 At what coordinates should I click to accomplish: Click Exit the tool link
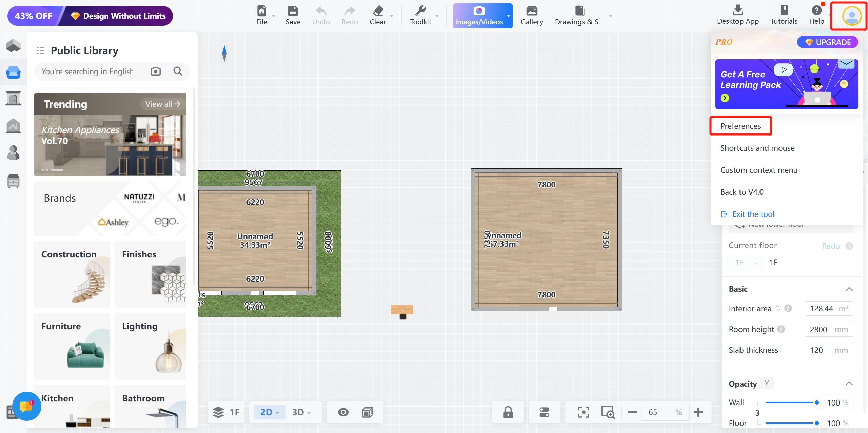(753, 214)
